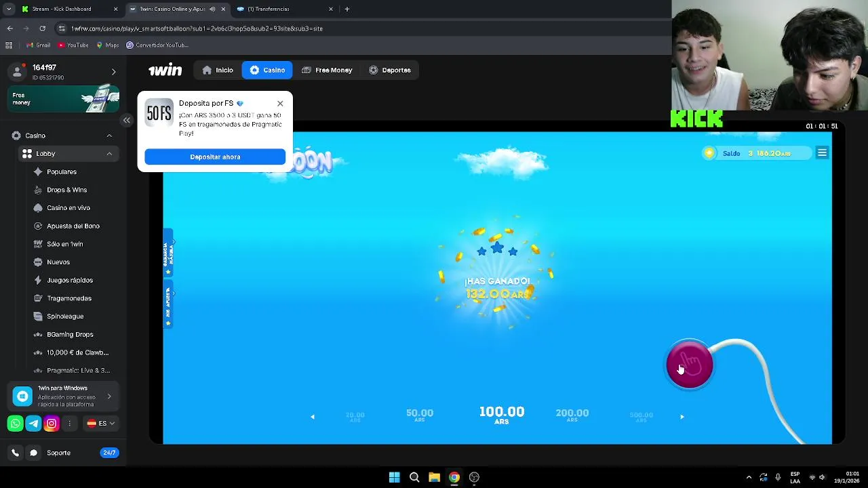Click the red balloon inflate button
Screen dimensions: 868x488
click(x=690, y=365)
